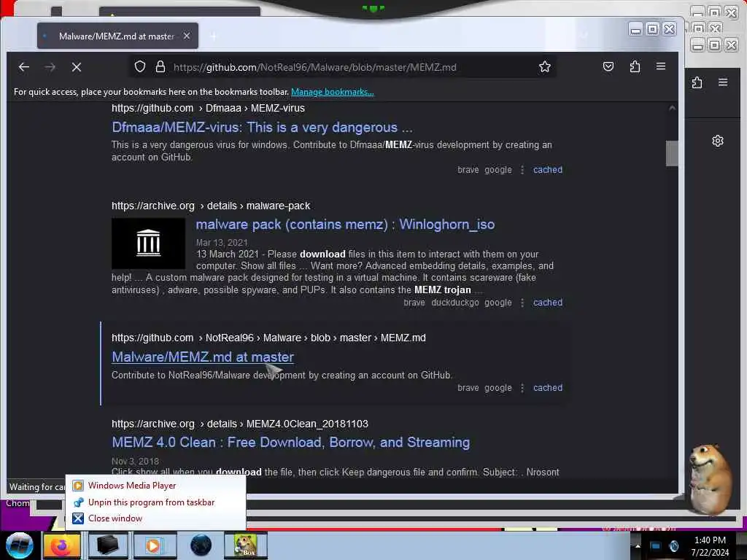Viewport: 747px width, 560px height.
Task: Click the network tray icon
Action: [655, 546]
